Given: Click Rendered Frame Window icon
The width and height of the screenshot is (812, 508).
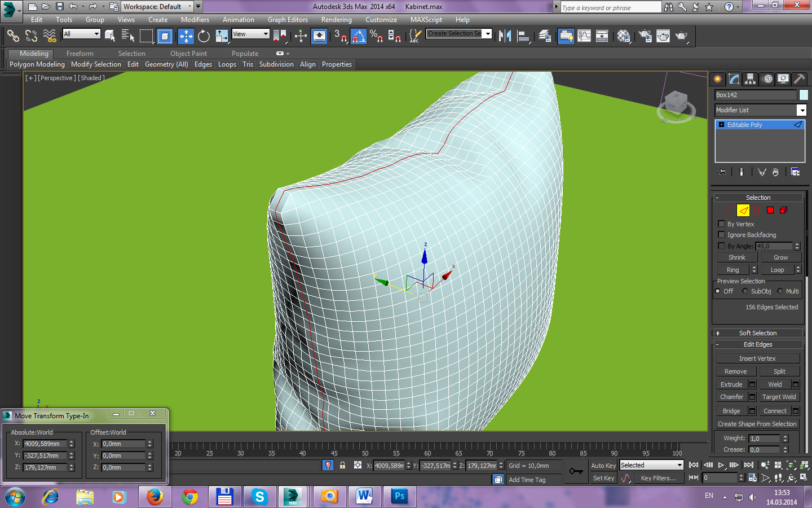Looking at the screenshot, I should pos(663,36).
